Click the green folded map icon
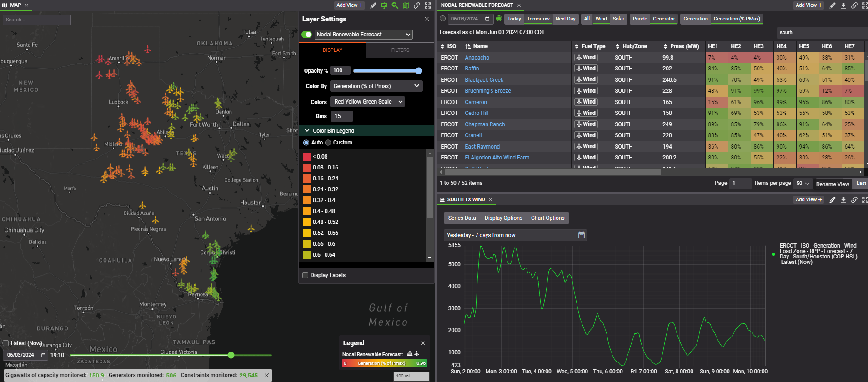This screenshot has height=382, width=868. tap(406, 5)
